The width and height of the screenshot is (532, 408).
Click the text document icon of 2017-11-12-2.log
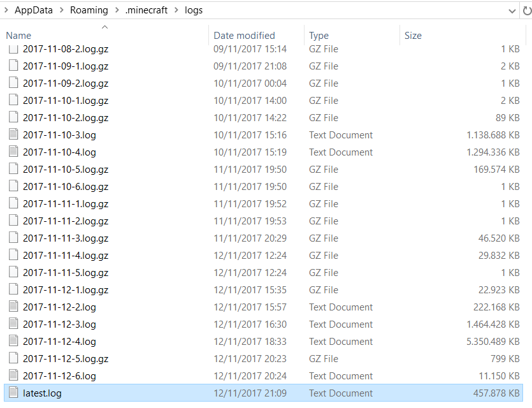13,306
